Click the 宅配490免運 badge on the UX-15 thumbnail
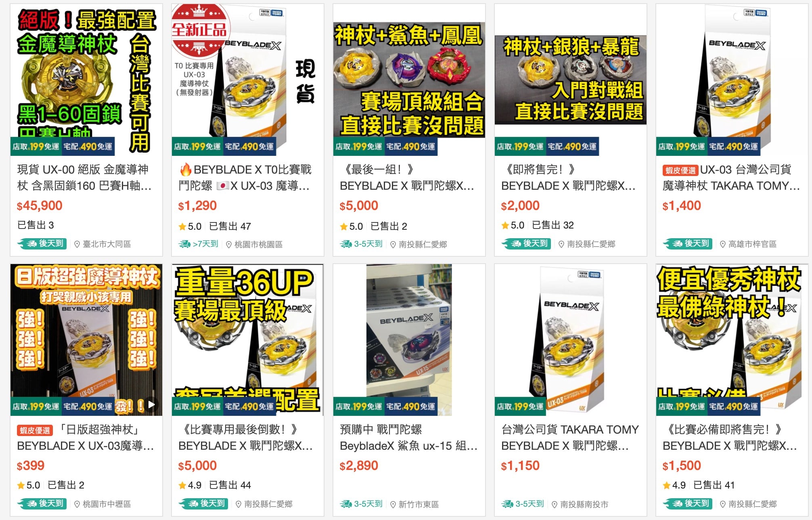The height and width of the screenshot is (520, 812). [x=411, y=407]
